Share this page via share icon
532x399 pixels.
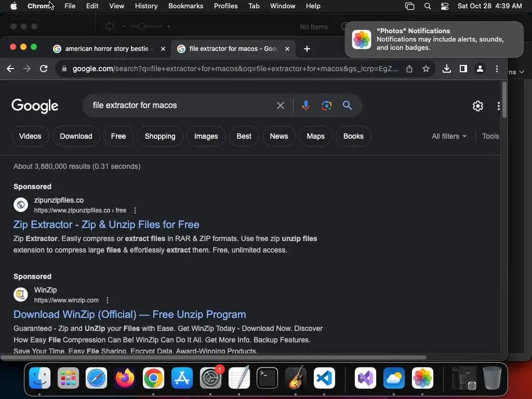click(409, 69)
